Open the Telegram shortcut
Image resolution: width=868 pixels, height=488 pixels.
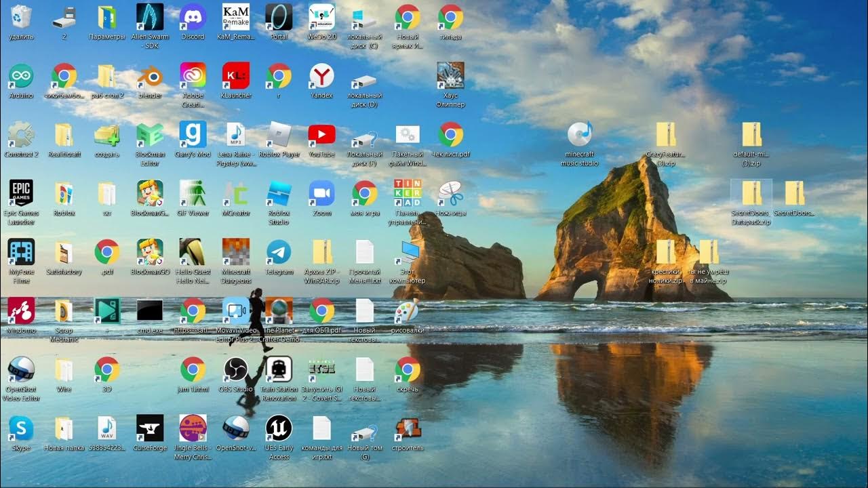click(278, 251)
